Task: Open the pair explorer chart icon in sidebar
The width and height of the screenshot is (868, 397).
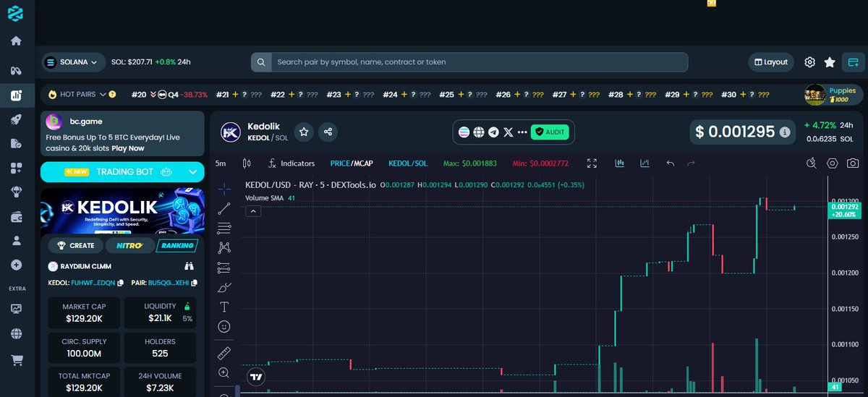Action: coord(16,95)
